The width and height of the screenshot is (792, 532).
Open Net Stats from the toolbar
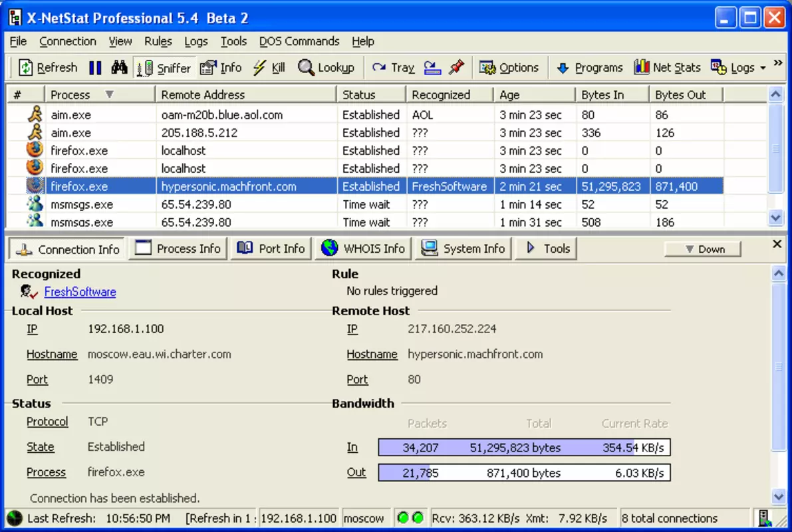[x=667, y=68]
